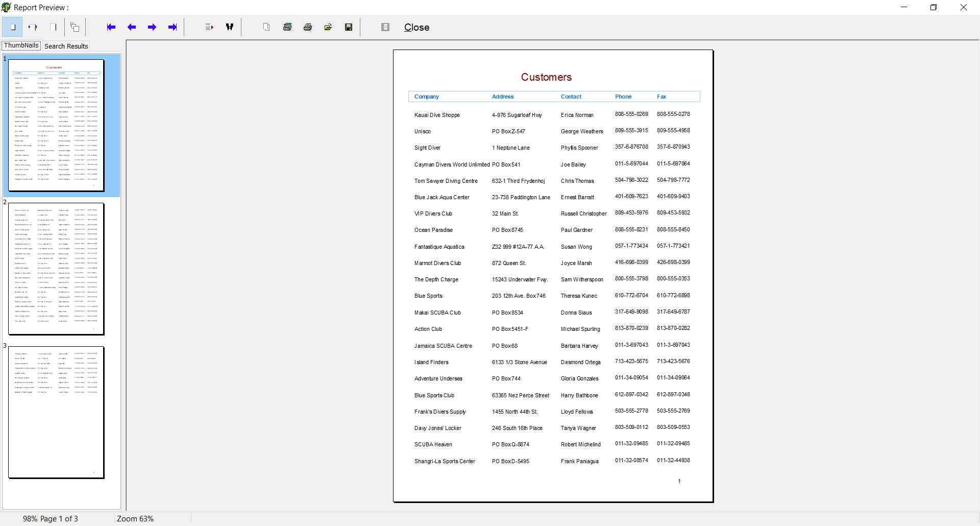Click the Zoom 63% status entry

(x=135, y=519)
